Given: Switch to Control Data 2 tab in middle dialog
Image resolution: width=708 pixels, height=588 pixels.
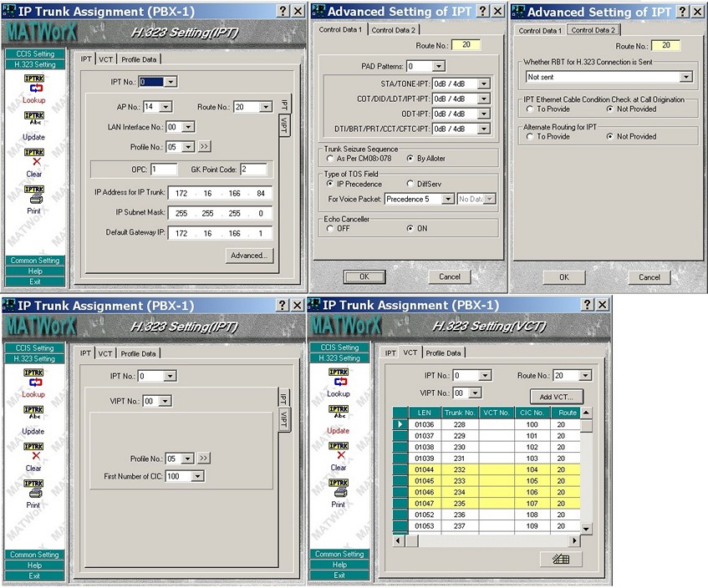Looking at the screenshot, I should pos(393,30).
